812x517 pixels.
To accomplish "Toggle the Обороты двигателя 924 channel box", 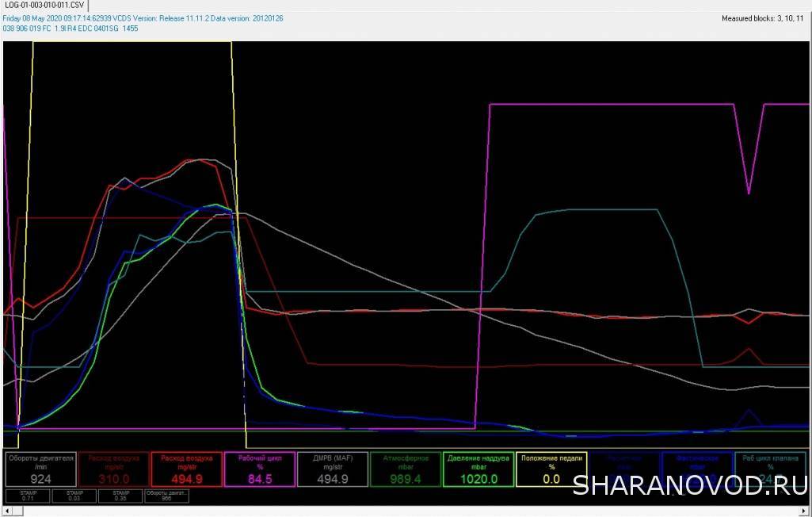I will click(40, 469).
